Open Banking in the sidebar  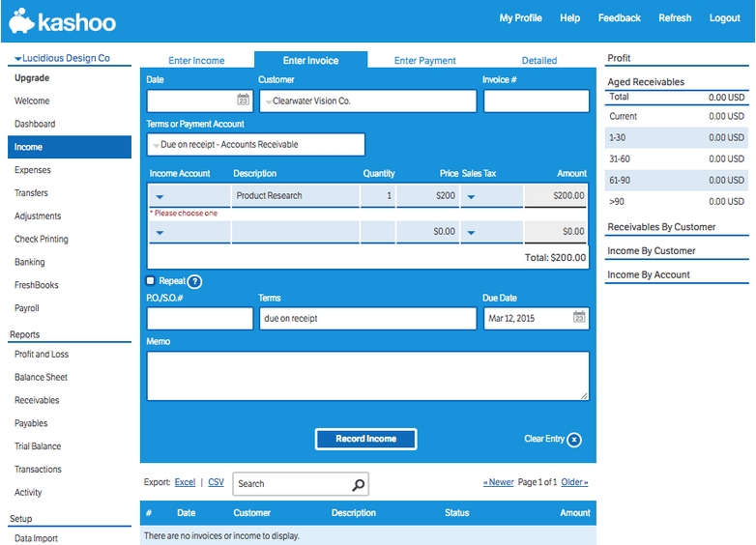(x=29, y=262)
